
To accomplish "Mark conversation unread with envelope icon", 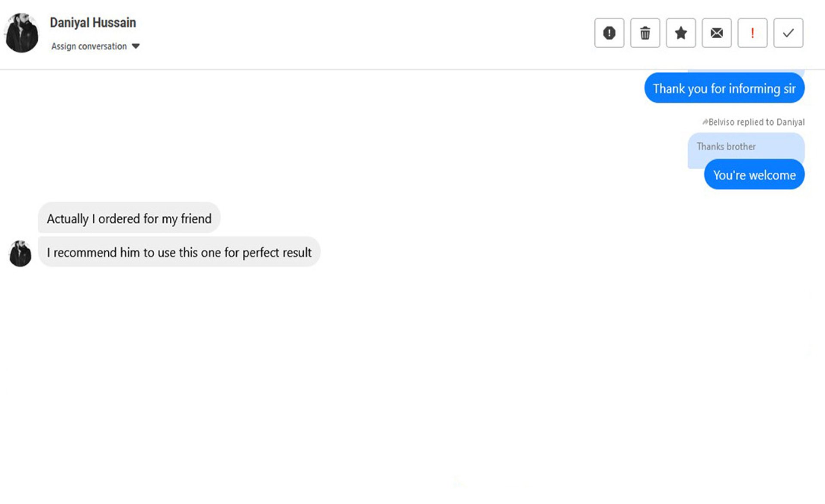I will click(x=716, y=33).
